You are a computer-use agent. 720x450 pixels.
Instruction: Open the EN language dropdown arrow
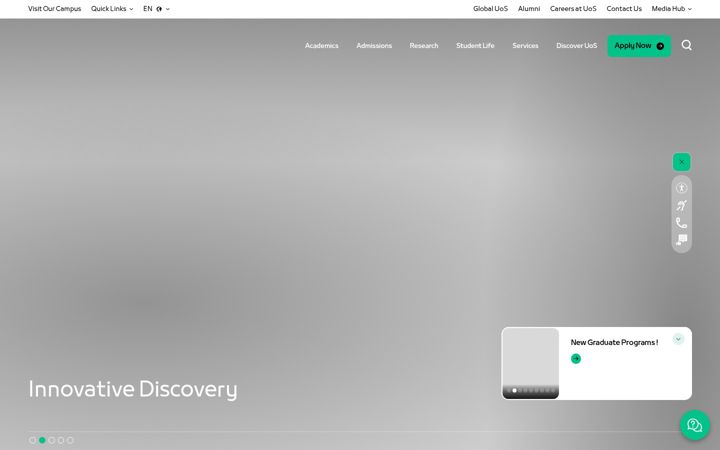click(x=168, y=9)
